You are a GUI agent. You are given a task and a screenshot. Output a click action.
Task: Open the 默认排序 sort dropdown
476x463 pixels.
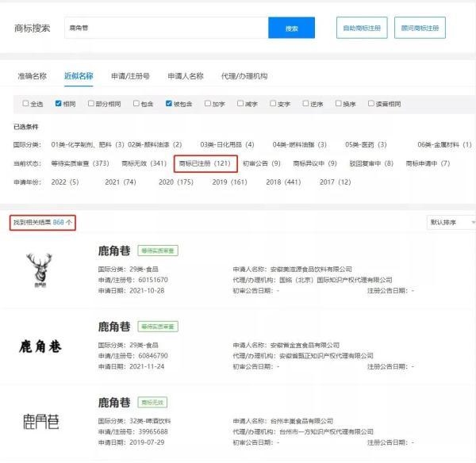(451, 223)
